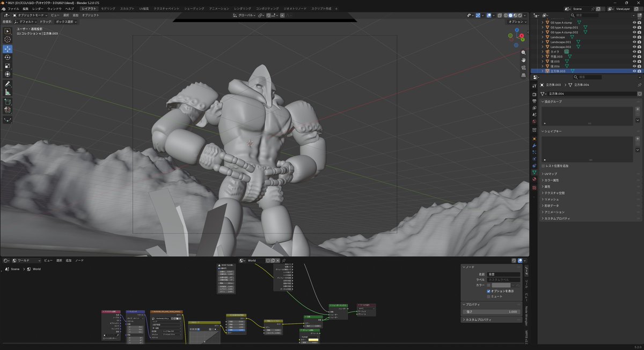Screen dimensions: 644x350
Task: Click the yellow color swatch on background node
Action: [x=313, y=340]
